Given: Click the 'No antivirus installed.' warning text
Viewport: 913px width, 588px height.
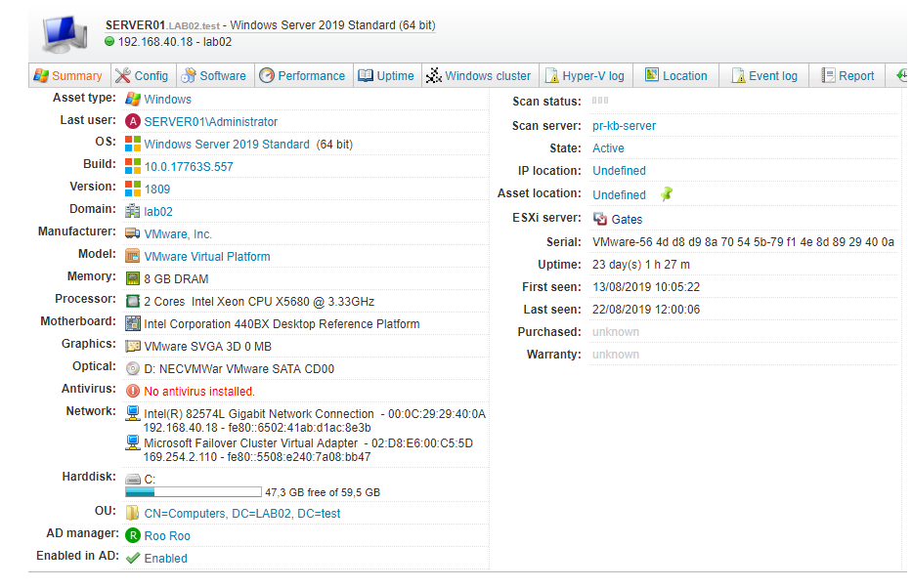Looking at the screenshot, I should [x=199, y=392].
